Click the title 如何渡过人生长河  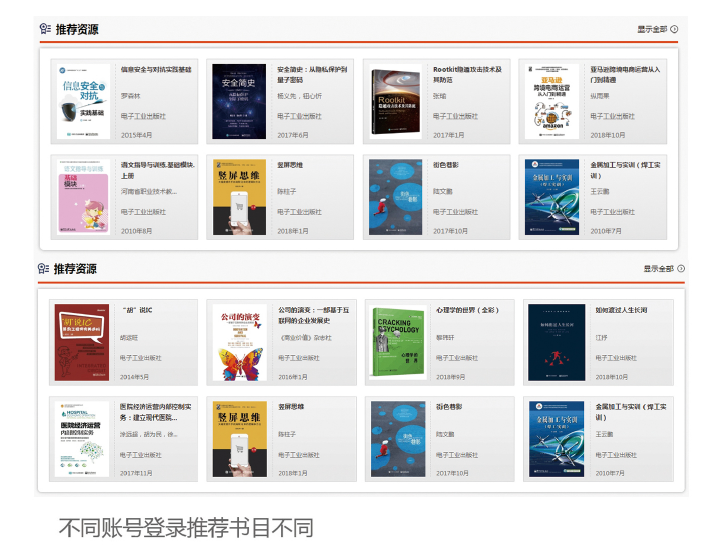click(621, 310)
